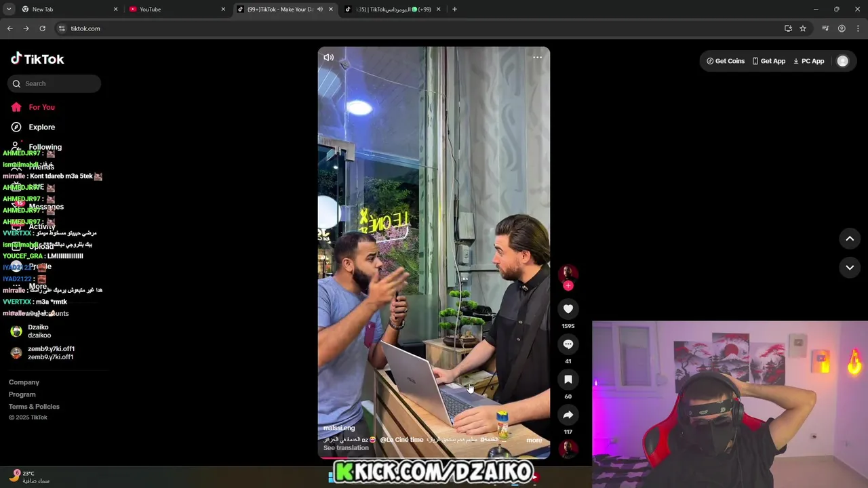Expand the caption with 'more'
The height and width of the screenshot is (488, 868).
[x=534, y=440]
